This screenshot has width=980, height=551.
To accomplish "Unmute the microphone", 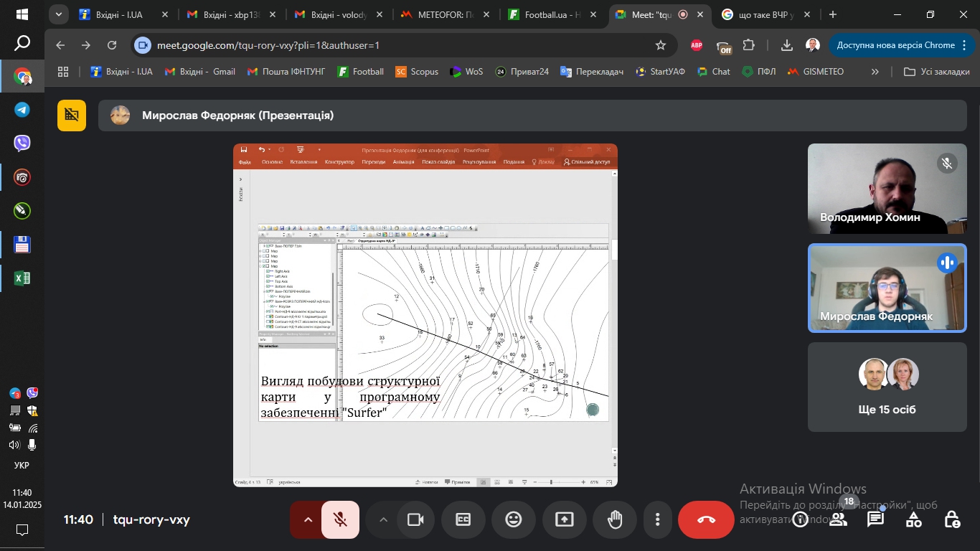I will pos(341,519).
